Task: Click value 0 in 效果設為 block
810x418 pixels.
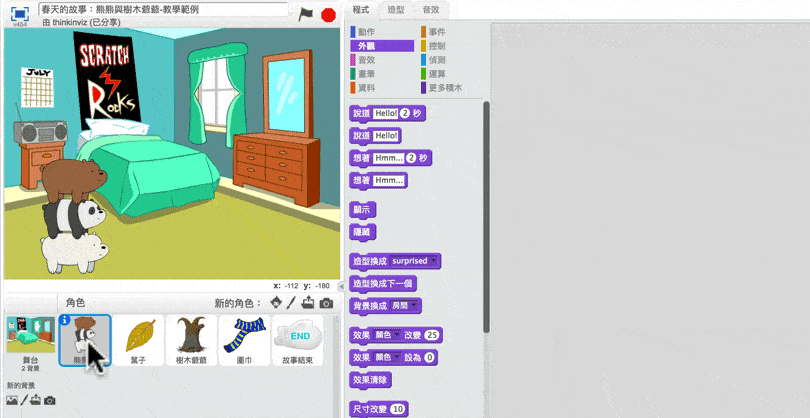Action: [430, 358]
